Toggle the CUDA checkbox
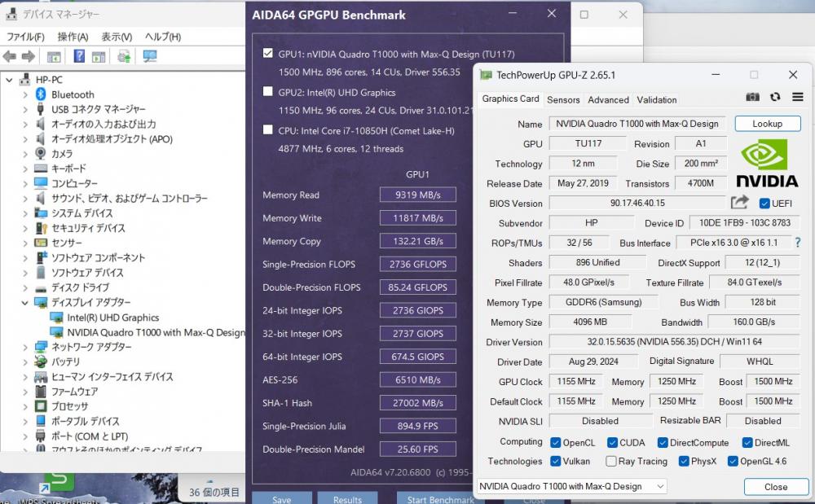Image resolution: width=815 pixels, height=504 pixels. [612, 442]
